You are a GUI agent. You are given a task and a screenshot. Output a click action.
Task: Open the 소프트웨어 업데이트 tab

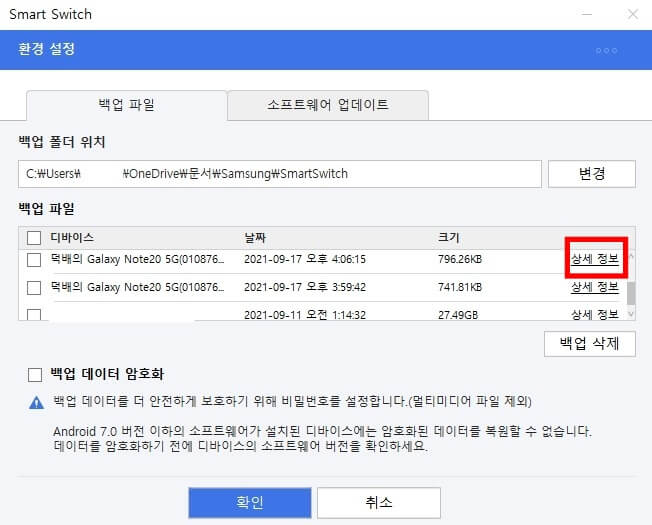point(328,105)
